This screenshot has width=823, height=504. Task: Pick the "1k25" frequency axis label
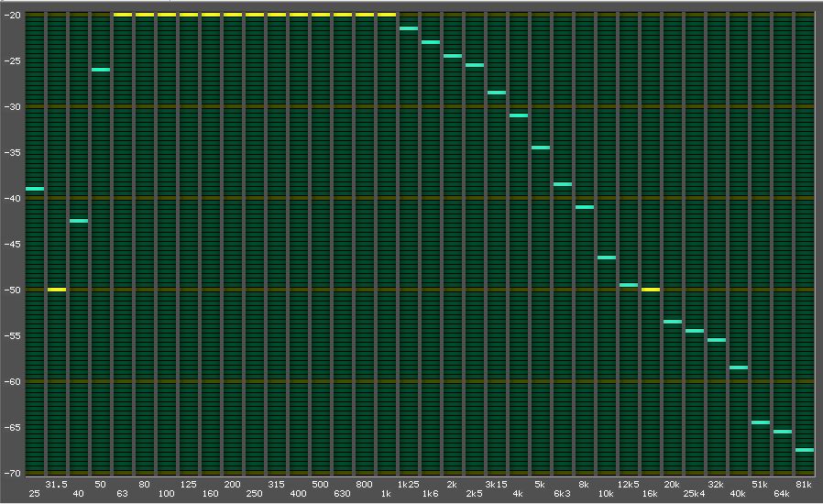409,485
